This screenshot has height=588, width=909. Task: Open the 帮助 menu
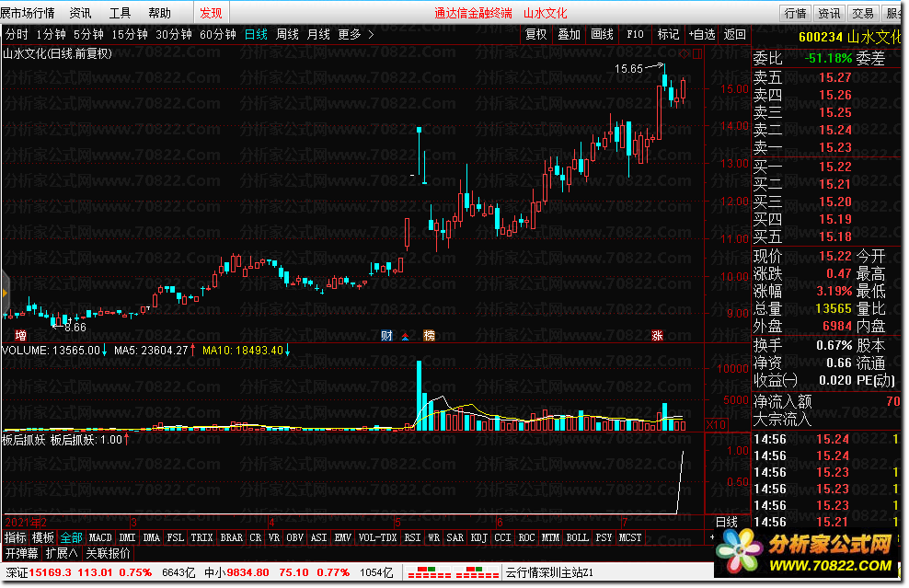[159, 13]
